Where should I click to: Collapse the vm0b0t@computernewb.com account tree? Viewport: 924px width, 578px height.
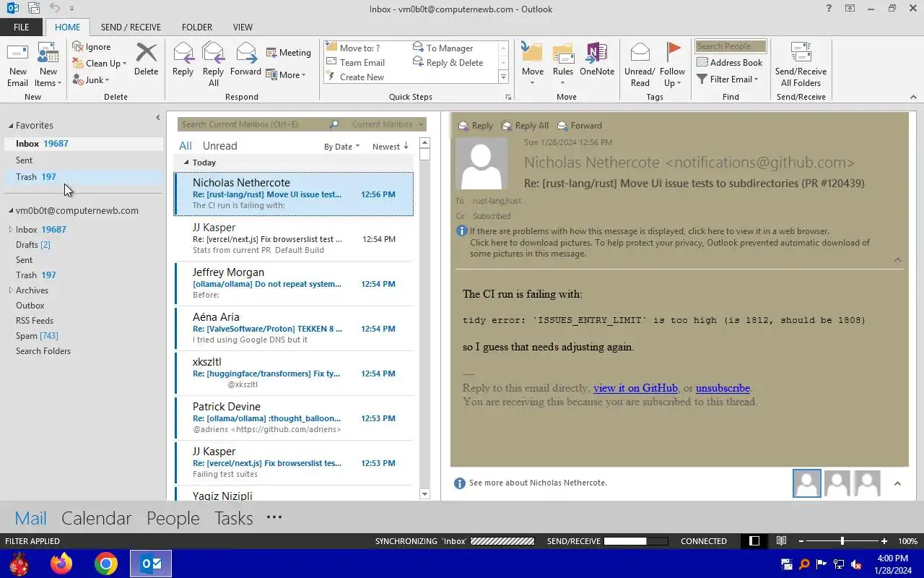pyautogui.click(x=11, y=211)
